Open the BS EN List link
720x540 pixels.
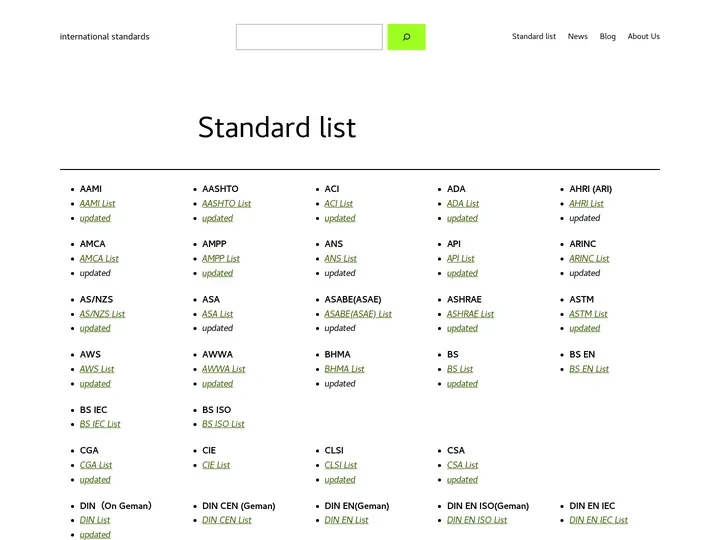point(589,369)
